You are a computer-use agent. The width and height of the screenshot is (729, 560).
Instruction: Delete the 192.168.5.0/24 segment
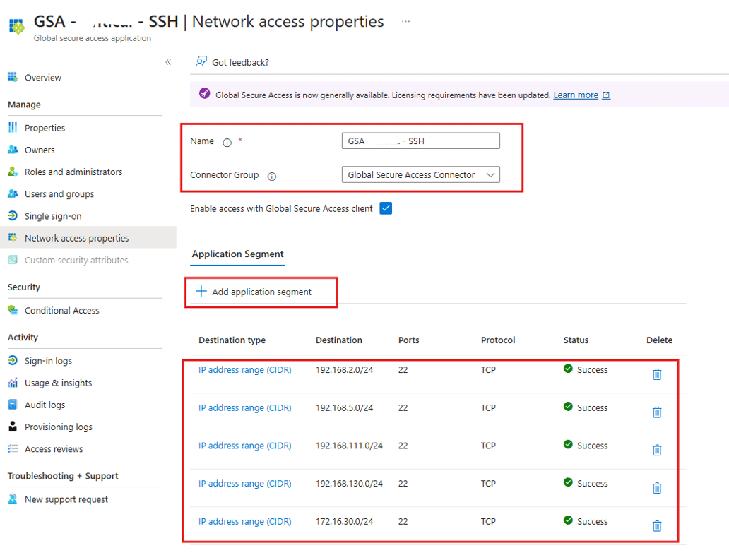pos(657,412)
